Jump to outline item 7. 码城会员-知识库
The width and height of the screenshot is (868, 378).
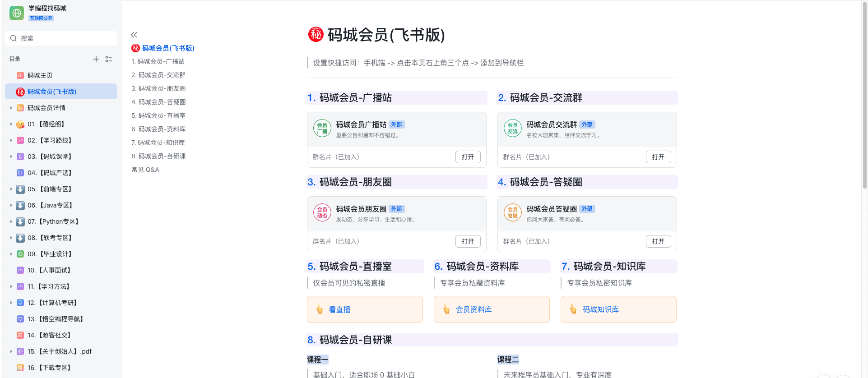tap(158, 143)
